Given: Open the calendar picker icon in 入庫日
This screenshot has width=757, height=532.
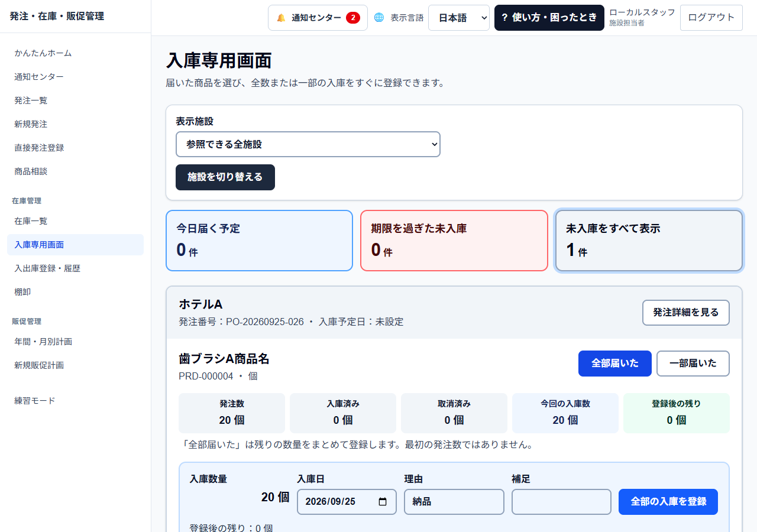Looking at the screenshot, I should [x=383, y=501].
